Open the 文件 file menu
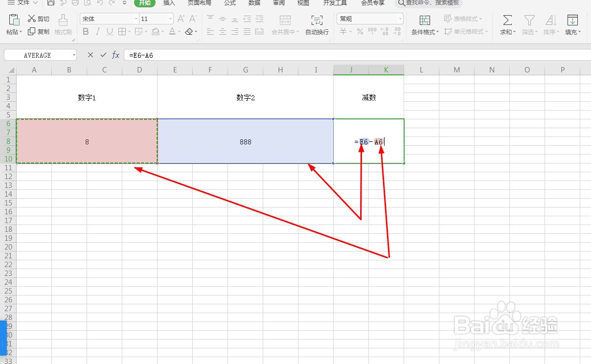Screen dimensions: 591x364 click(23, 2)
